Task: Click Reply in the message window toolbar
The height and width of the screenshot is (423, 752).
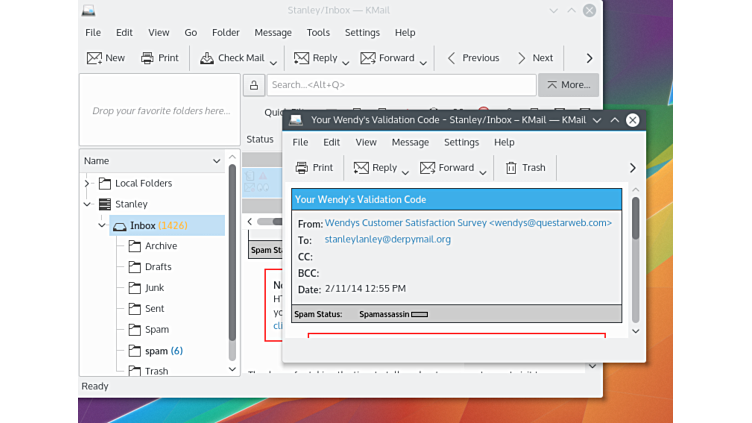Action: point(375,168)
